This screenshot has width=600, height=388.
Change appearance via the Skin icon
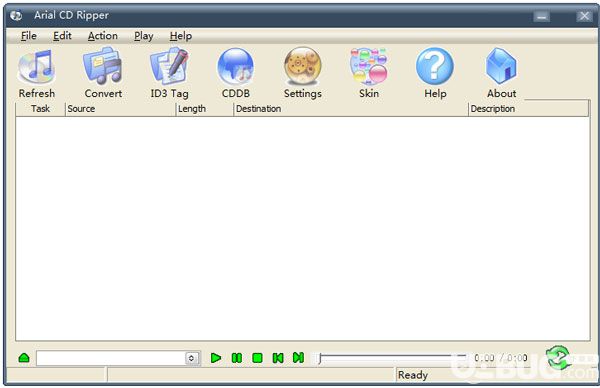click(x=368, y=66)
